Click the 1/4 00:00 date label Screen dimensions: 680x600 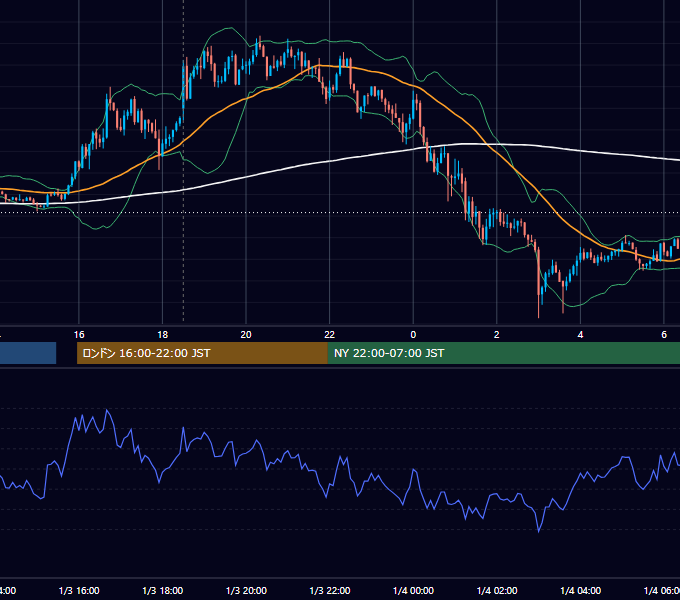[413, 590]
